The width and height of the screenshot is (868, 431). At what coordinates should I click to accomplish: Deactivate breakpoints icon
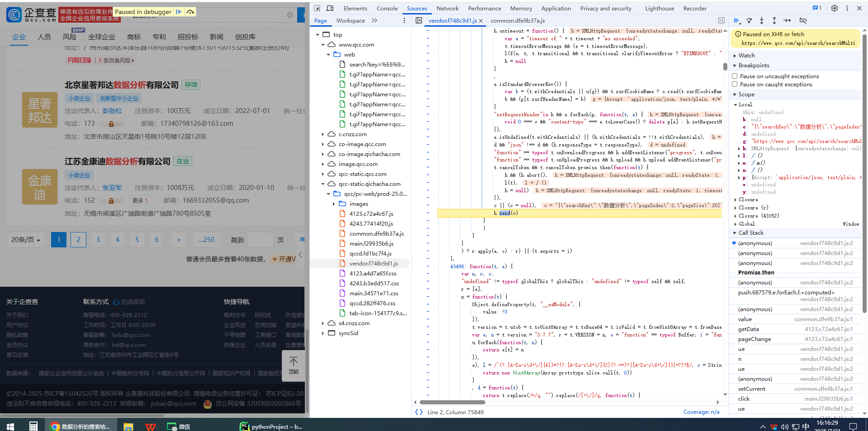point(803,20)
